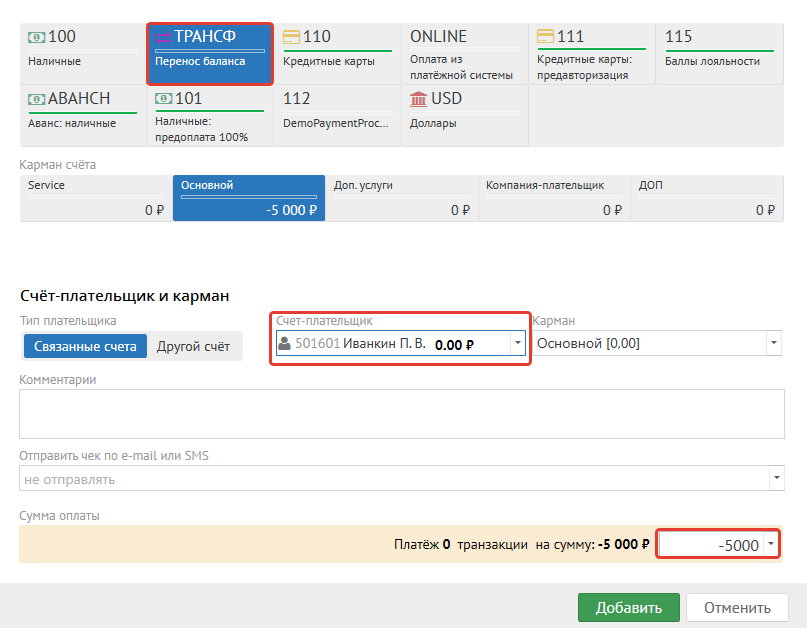Click the Счёт-плательщик и карман heading
Viewport: 807px width, 628px height.
point(125,296)
